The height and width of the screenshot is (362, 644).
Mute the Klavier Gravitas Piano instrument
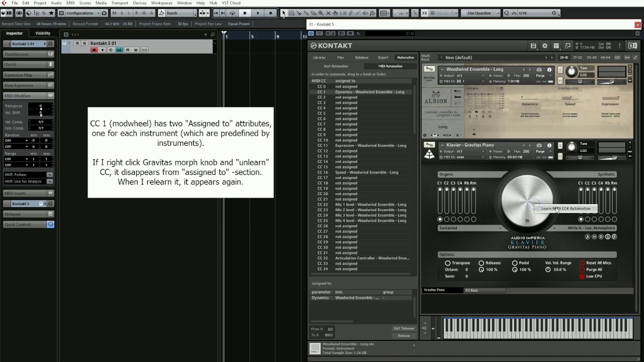(560, 156)
